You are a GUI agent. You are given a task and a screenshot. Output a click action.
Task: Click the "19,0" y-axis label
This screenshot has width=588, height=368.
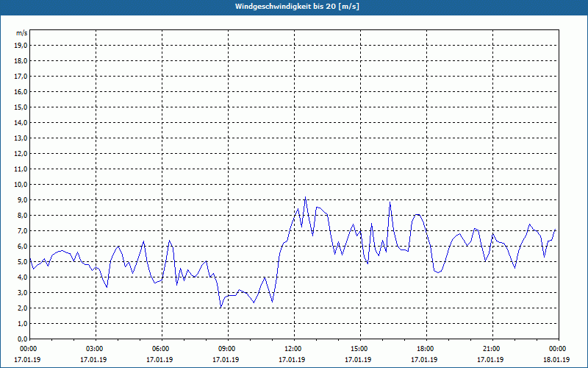pos(21,46)
